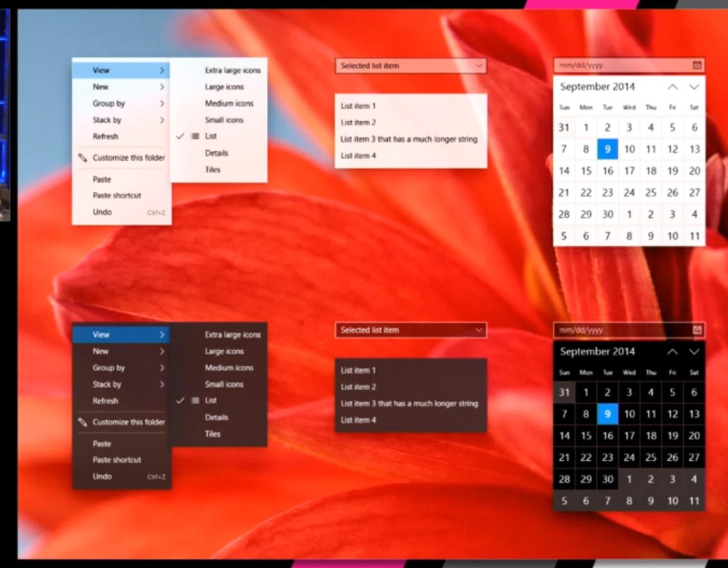
Task: Click light mm/dd/yyyy date input field
Action: pyautogui.click(x=629, y=65)
